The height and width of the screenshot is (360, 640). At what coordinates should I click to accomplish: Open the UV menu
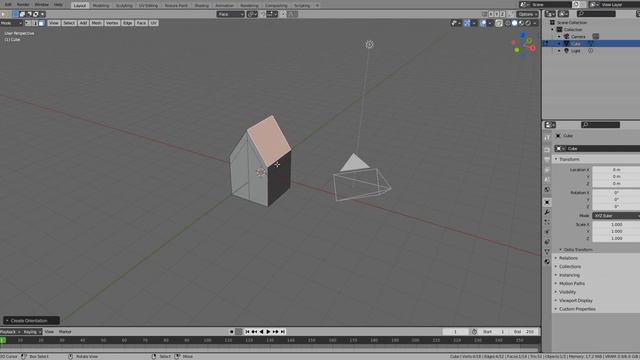pos(153,23)
